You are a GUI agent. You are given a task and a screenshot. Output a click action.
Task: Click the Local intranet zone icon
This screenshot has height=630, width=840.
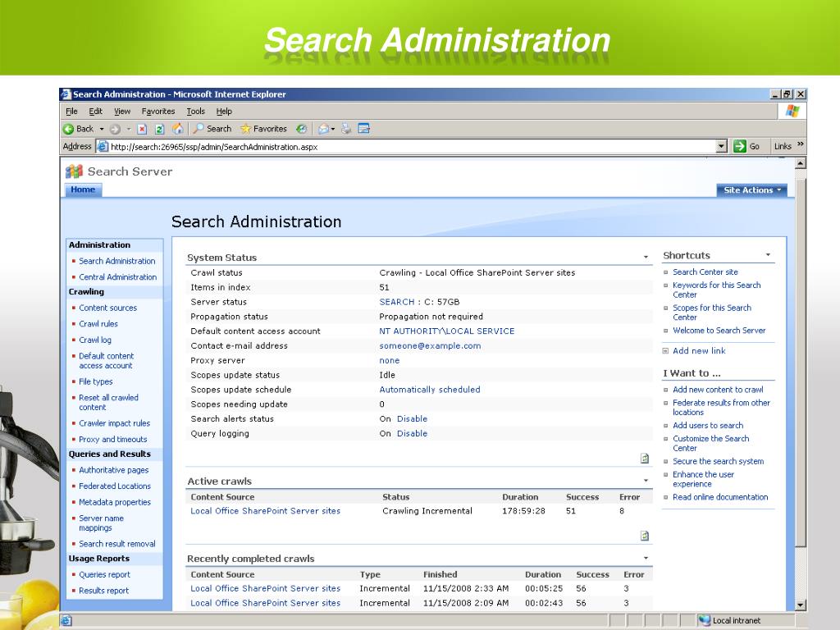704,620
